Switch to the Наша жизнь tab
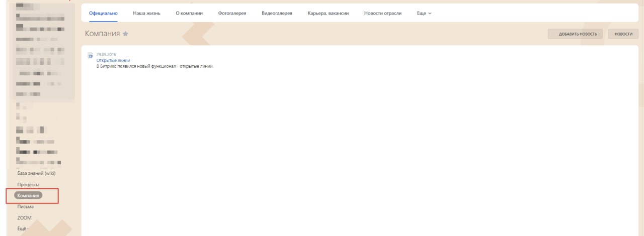 click(146, 13)
